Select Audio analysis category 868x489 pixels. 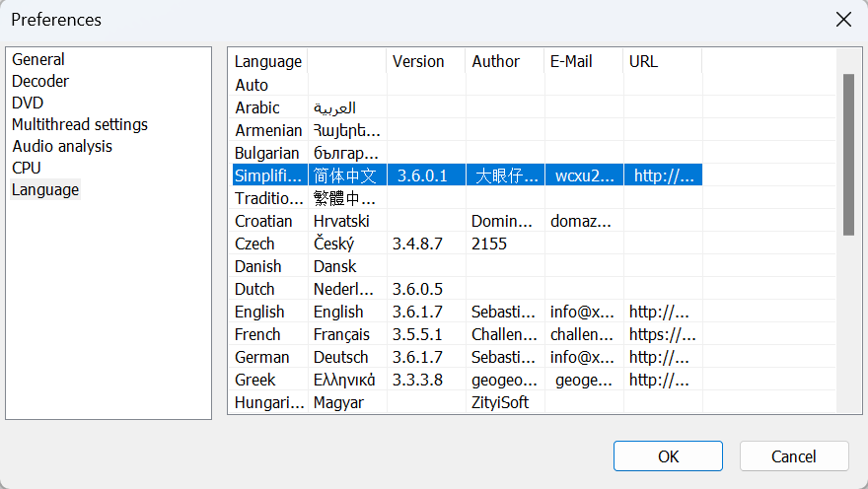(x=62, y=146)
